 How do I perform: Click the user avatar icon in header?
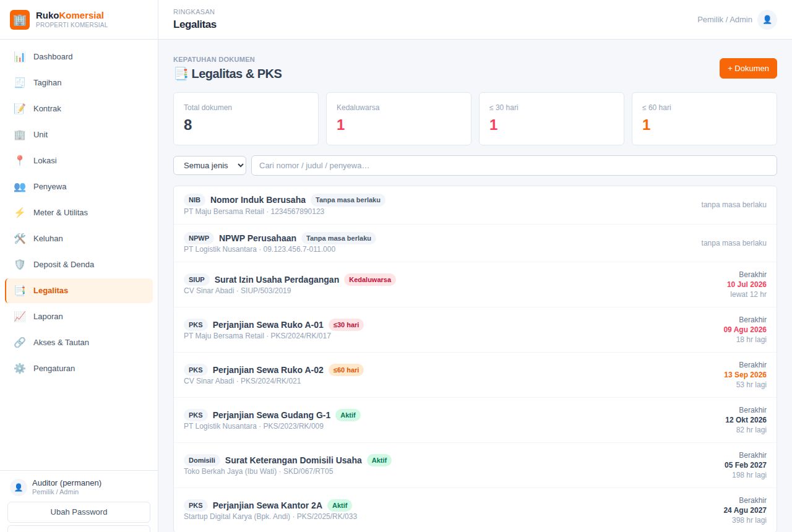[767, 20]
